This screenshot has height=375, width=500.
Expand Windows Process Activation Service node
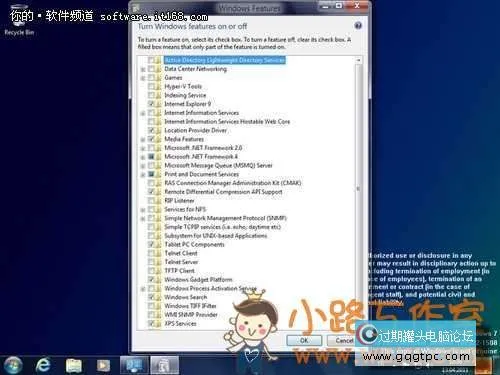(143, 289)
